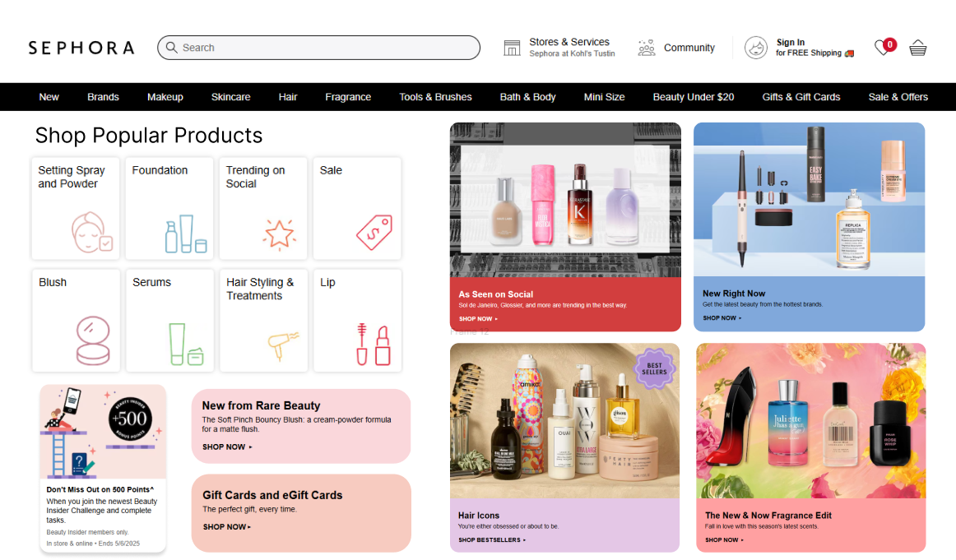
Task: Open the Fragrance category menu
Action: pos(348,97)
